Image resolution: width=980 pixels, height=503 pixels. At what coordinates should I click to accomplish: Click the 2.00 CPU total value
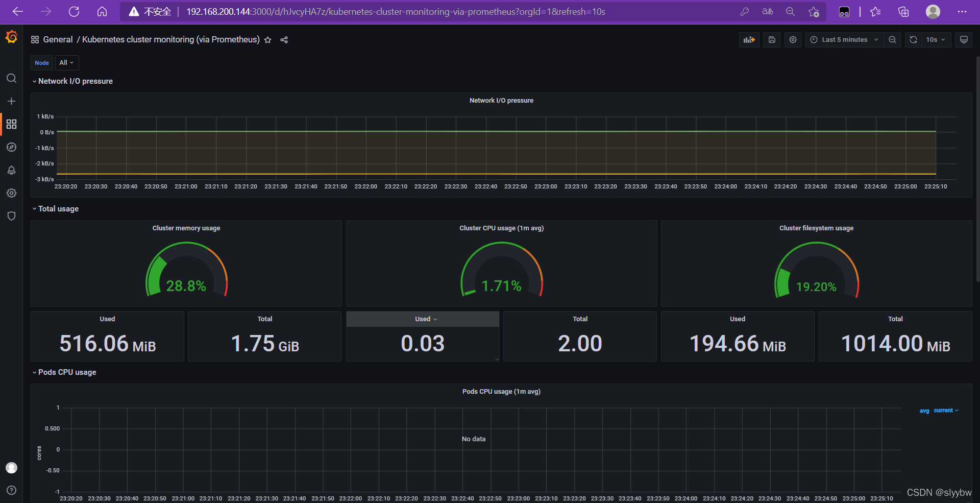click(x=580, y=344)
